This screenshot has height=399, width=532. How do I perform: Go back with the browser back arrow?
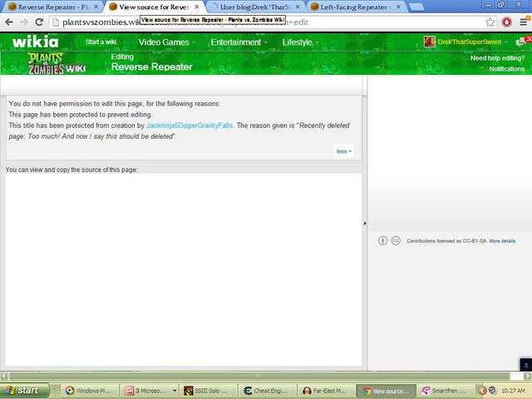tap(9, 22)
